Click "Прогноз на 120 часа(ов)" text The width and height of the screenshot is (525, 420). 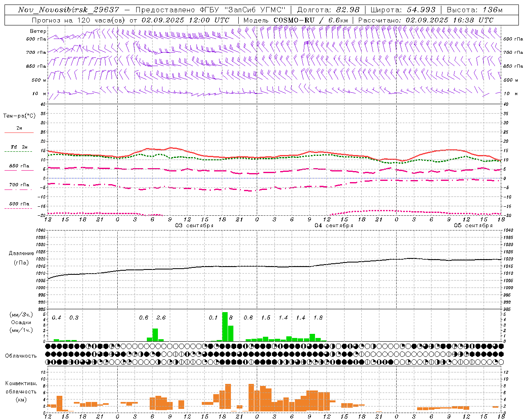pyautogui.click(x=79, y=20)
